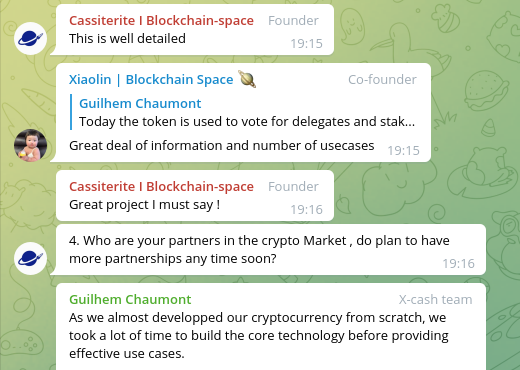Open green Guilhem Chaumont sender name
Screen dimensions: 520x370
click(130, 299)
